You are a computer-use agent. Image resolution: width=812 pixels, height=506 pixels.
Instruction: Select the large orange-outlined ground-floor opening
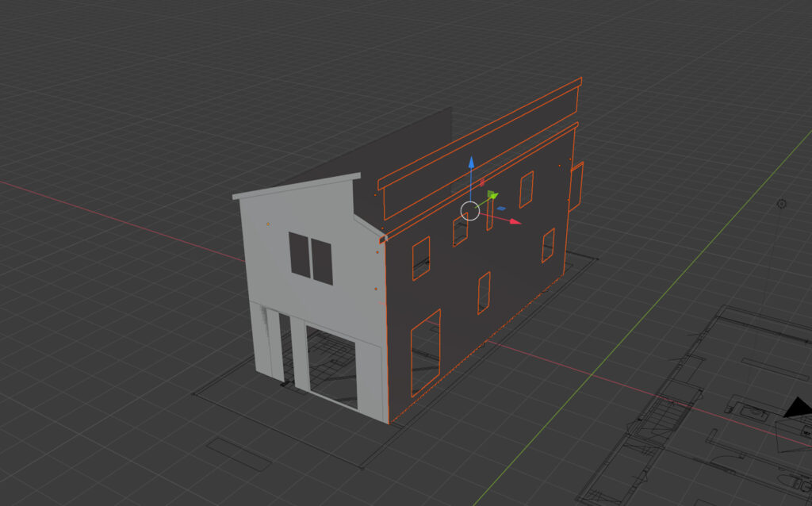click(426, 353)
